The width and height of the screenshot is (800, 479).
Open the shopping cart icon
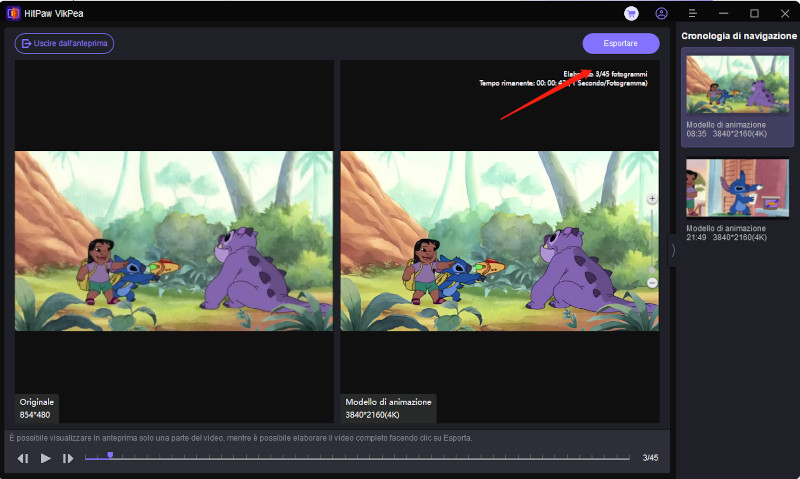(x=631, y=14)
